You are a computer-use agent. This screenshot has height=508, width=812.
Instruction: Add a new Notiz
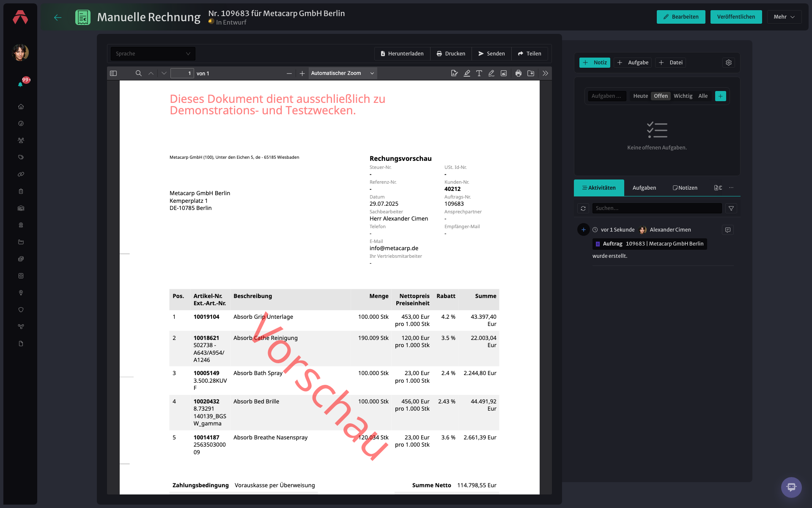595,63
